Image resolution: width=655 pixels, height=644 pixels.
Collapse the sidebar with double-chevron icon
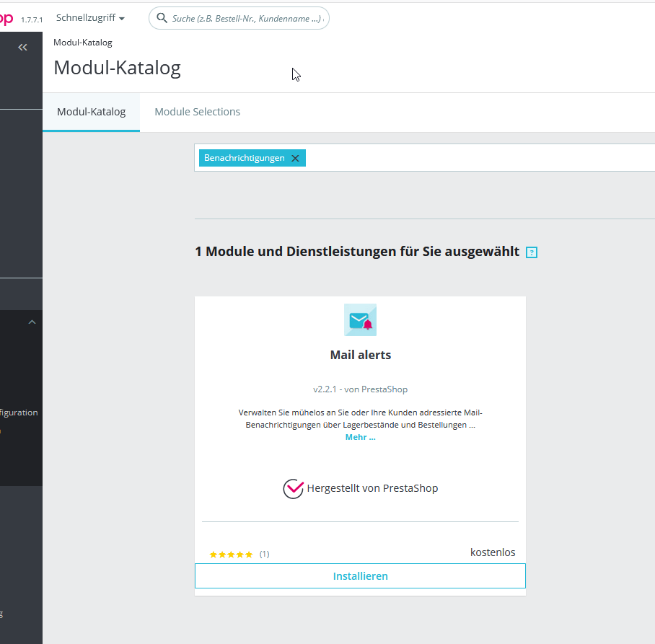tap(22, 47)
